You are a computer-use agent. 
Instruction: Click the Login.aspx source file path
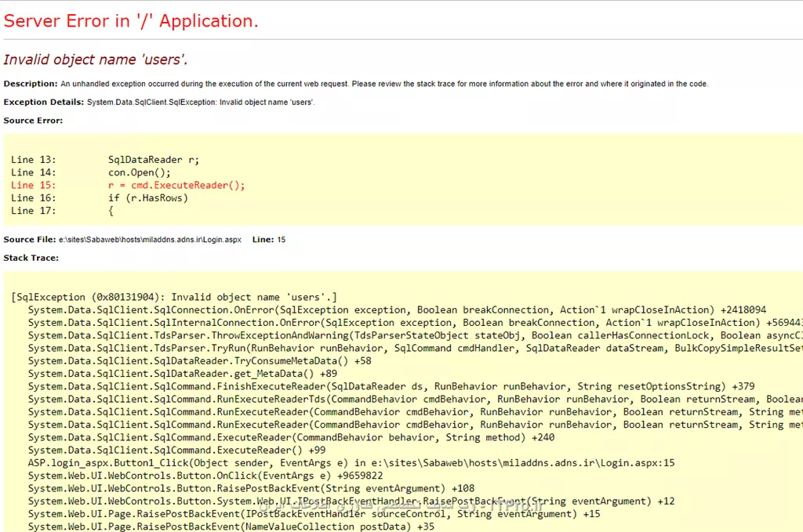[x=150, y=240]
